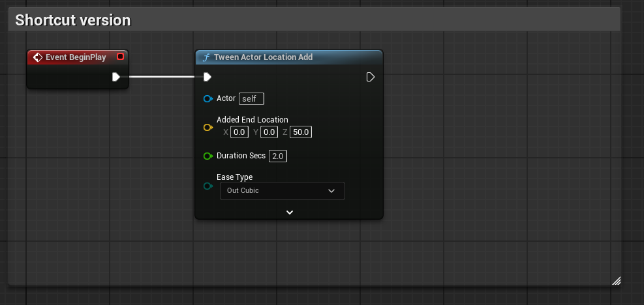The height and width of the screenshot is (305, 644).
Task: Click the dropdown arrow beside Out Cubic
Action: click(331, 191)
